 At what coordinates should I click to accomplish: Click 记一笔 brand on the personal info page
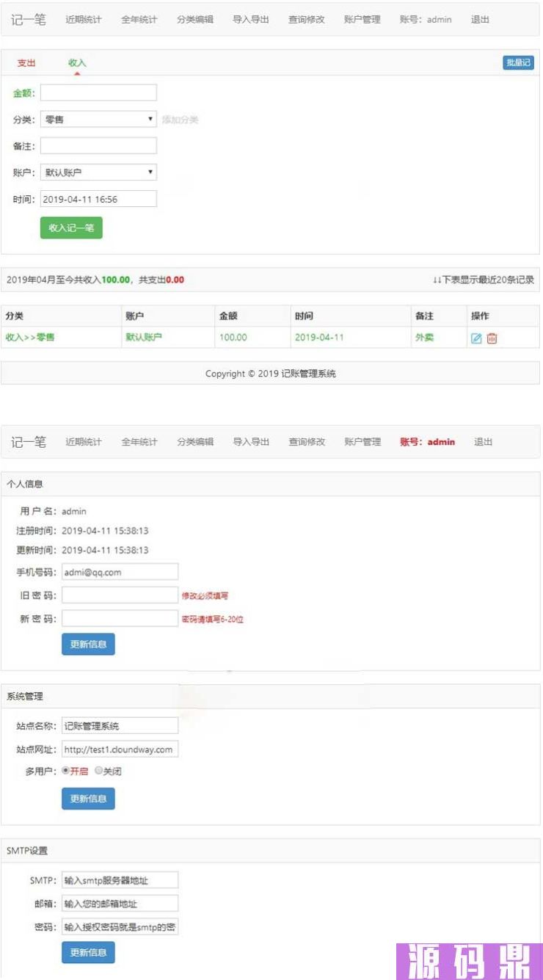click(29, 441)
